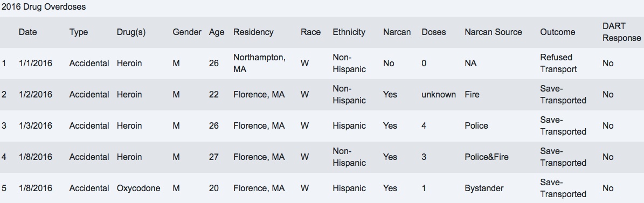
Task: Select the Northampton, MA residency cell
Action: coord(259,63)
